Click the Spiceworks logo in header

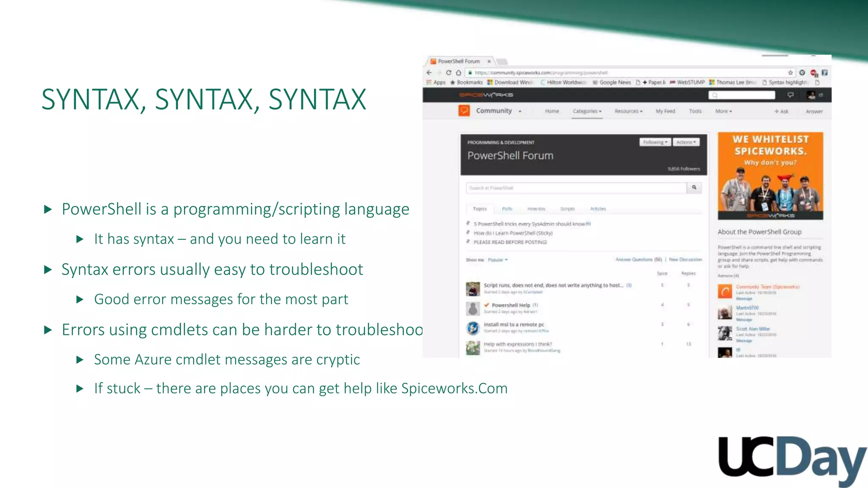pos(486,95)
